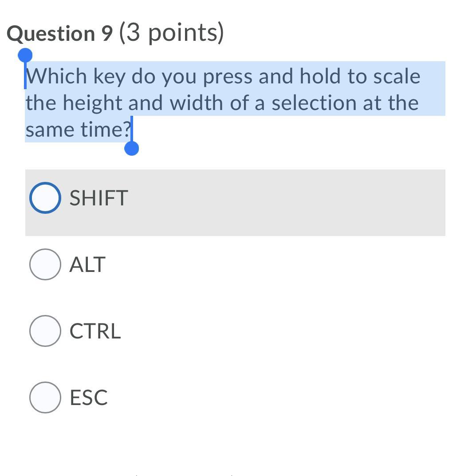Image resolution: width=476 pixels, height=476 pixels.
Task: Click the ESC answer label text
Action: 89,397
